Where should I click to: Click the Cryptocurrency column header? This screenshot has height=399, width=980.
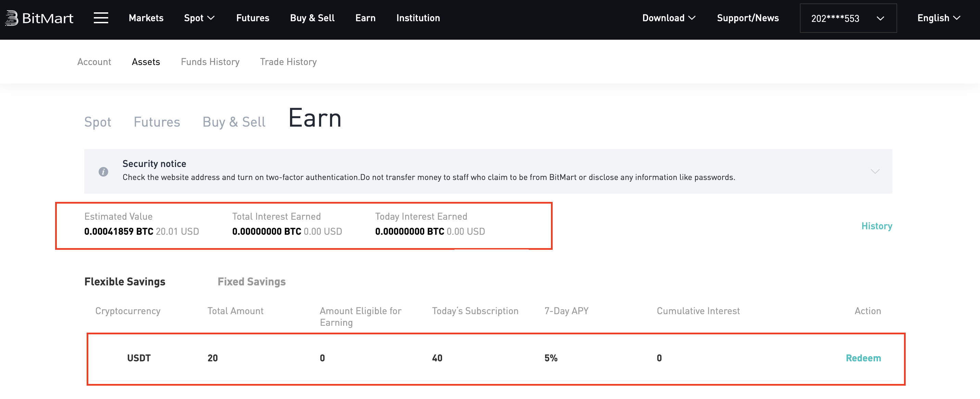[x=128, y=311]
